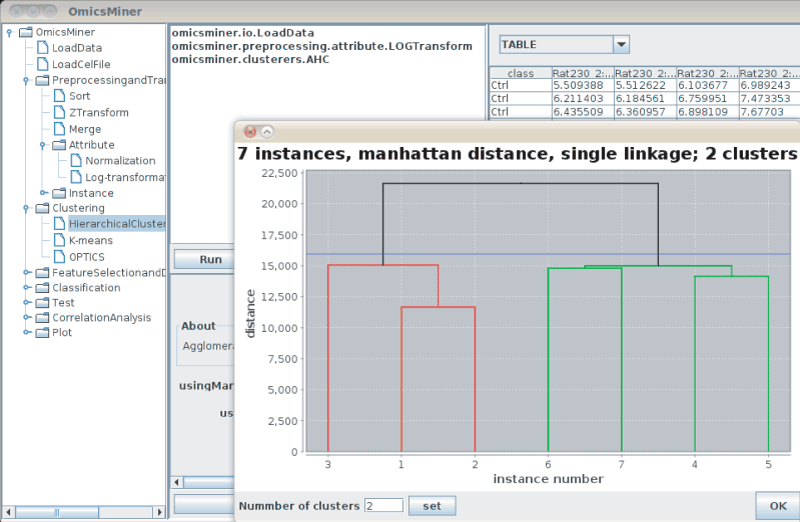The height and width of the screenshot is (522, 800).
Task: Open the TABLE view dropdown
Action: click(x=621, y=44)
